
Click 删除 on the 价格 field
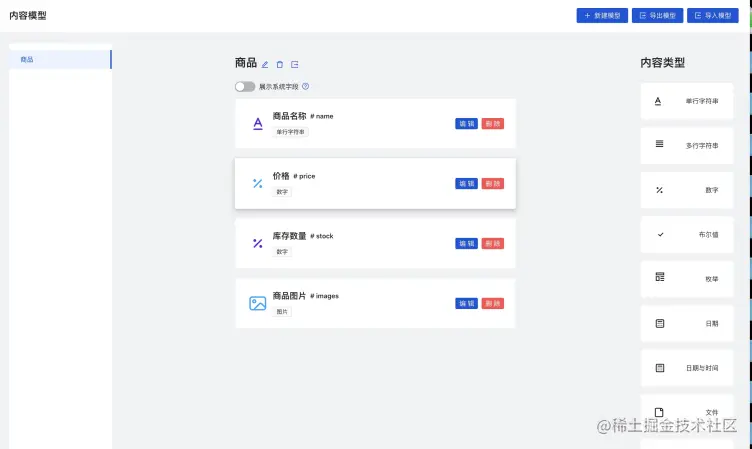(493, 184)
